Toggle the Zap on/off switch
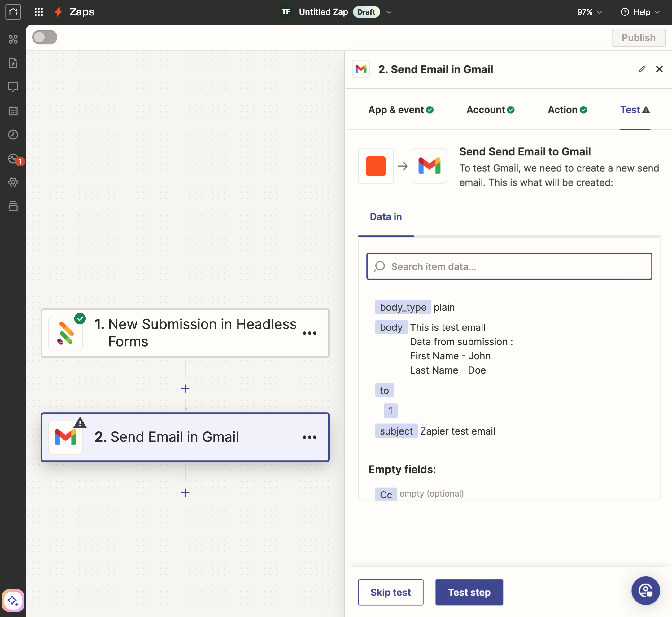The width and height of the screenshot is (672, 617). 45,37
